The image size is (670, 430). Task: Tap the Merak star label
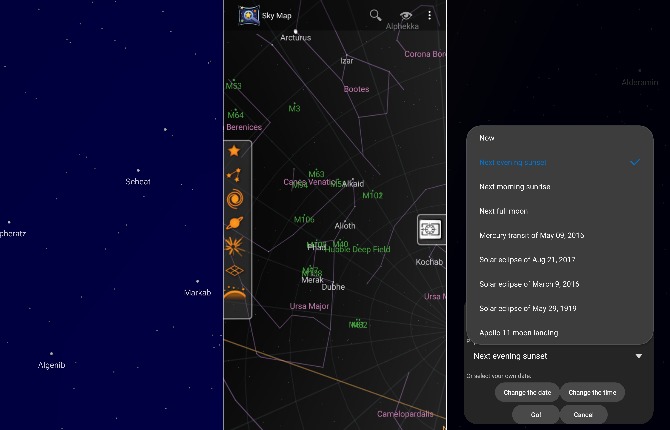point(312,280)
